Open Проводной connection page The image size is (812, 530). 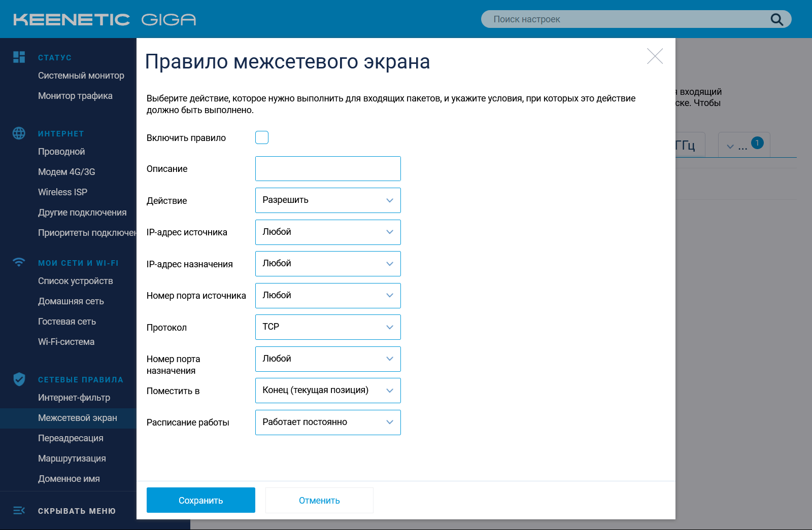coord(61,152)
